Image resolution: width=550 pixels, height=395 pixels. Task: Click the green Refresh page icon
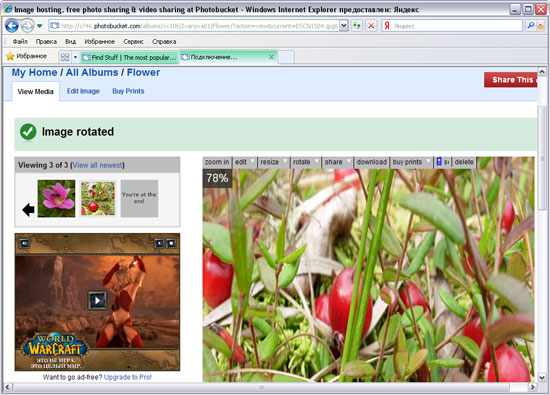coord(357,26)
